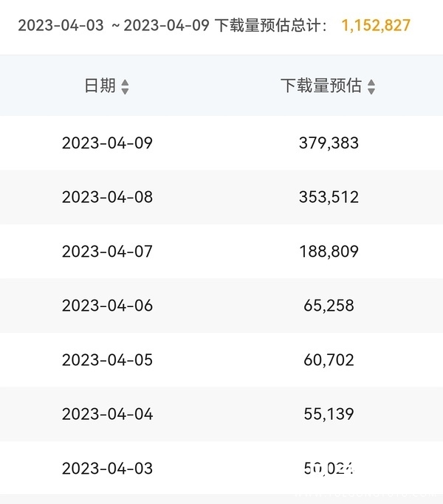Click the 2023-04-04 date cell
The height and width of the screenshot is (504, 443).
(x=107, y=414)
